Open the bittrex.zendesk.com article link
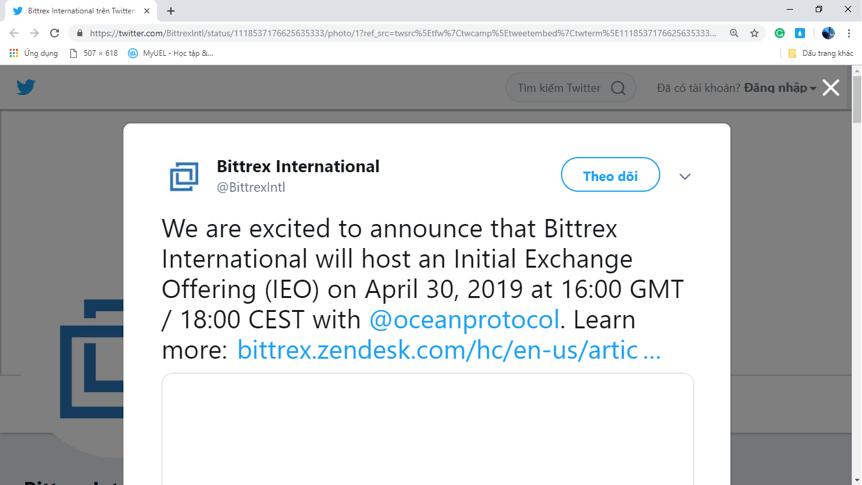 tap(449, 350)
